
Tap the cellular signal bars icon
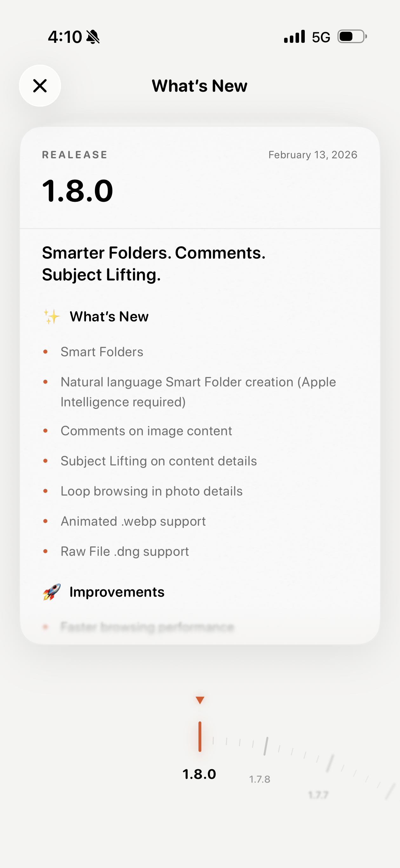294,36
